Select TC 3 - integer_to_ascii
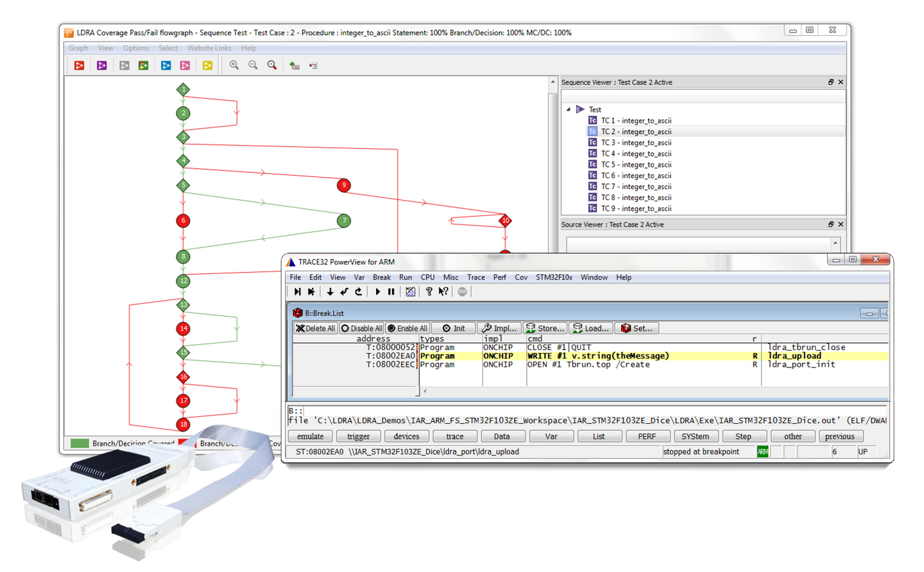The height and width of the screenshot is (572, 924). (636, 142)
